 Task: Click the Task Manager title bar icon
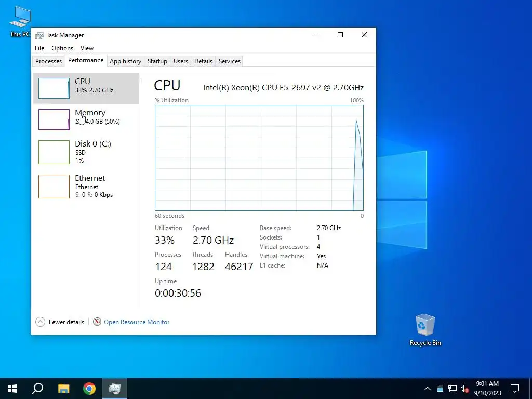[39, 35]
